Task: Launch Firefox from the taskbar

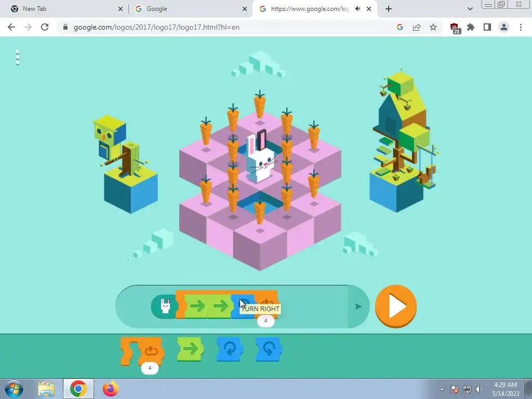Action: tap(110, 389)
